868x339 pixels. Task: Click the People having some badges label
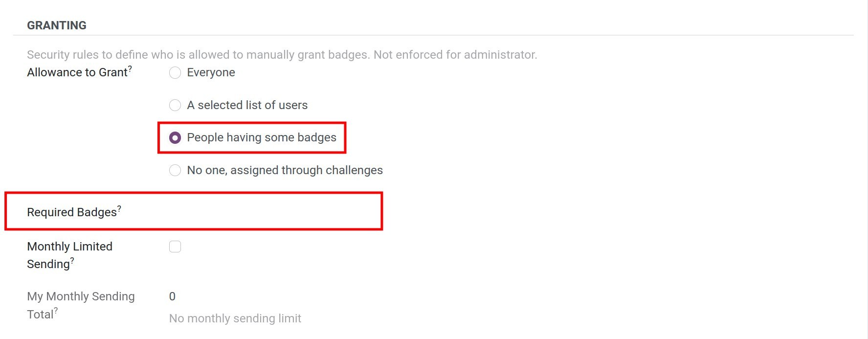[262, 137]
